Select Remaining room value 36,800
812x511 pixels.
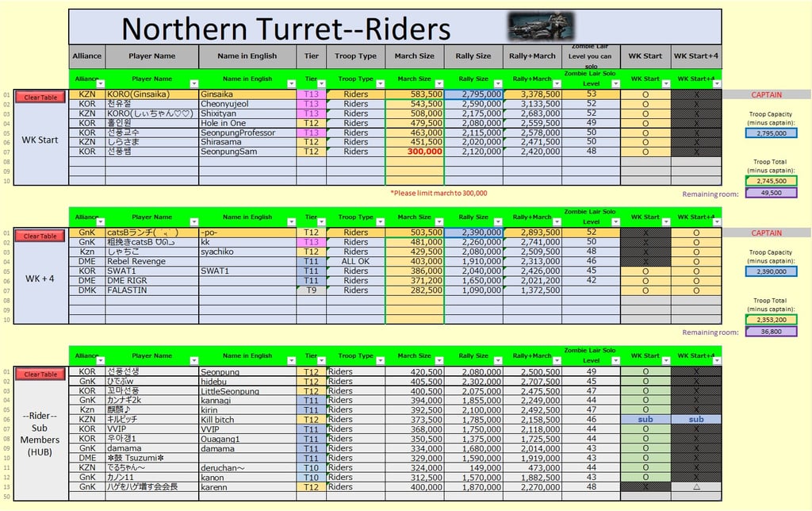pyautogui.click(x=771, y=332)
